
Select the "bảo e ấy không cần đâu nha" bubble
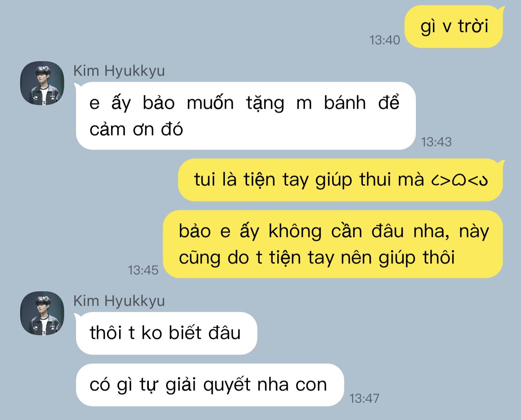pyautogui.click(x=333, y=244)
